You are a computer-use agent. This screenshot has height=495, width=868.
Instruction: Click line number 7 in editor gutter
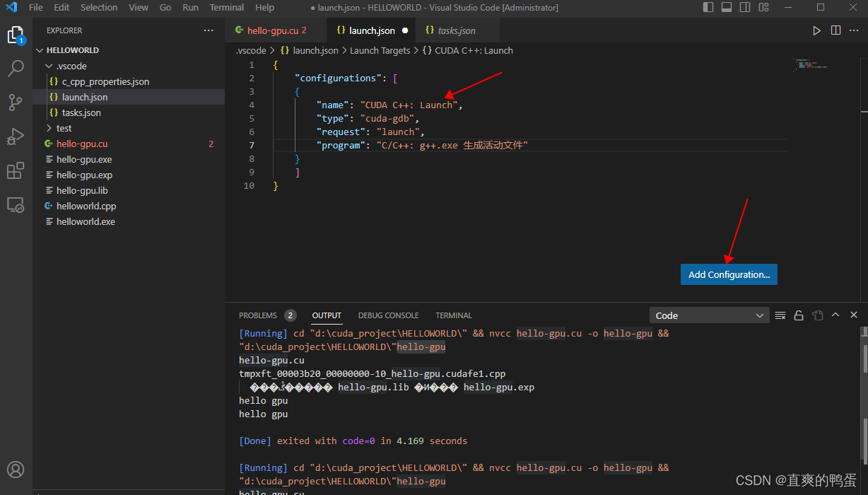252,145
